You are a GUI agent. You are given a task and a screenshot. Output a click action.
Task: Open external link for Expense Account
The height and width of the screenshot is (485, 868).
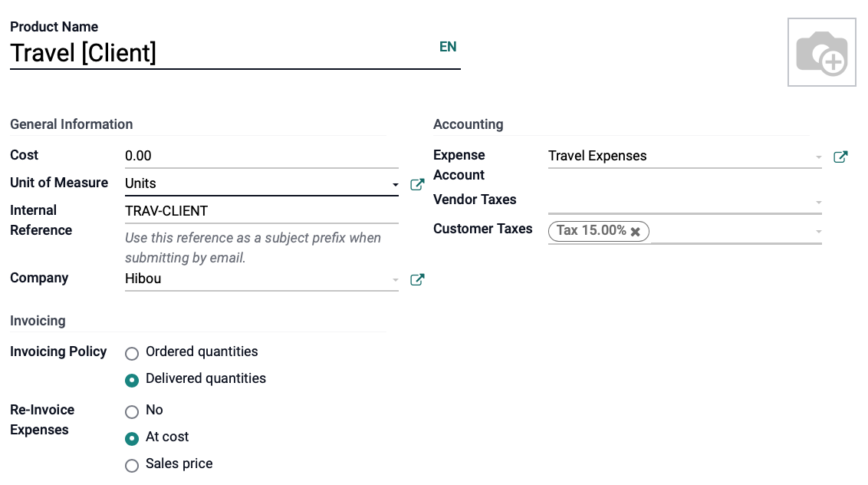(x=840, y=157)
